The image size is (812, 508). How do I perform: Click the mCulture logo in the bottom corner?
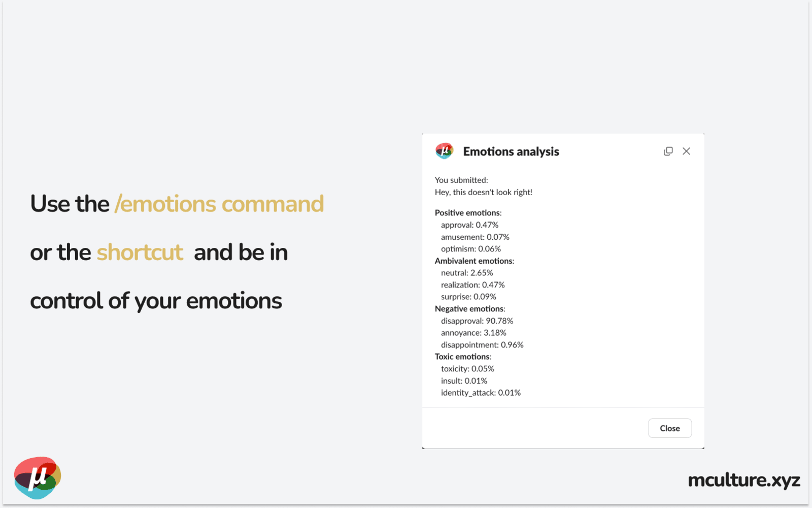38,478
